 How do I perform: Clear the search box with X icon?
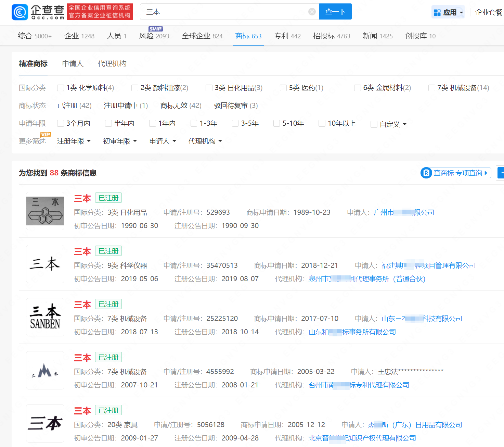pyautogui.click(x=312, y=12)
